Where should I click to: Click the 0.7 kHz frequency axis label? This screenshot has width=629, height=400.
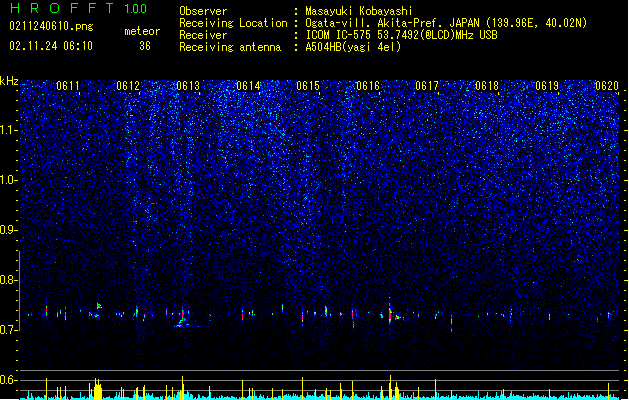pos(8,330)
